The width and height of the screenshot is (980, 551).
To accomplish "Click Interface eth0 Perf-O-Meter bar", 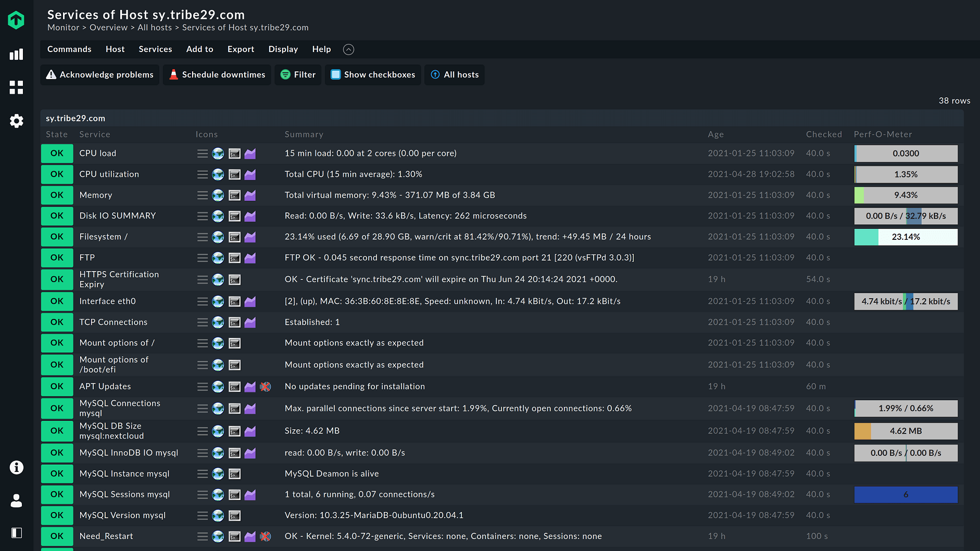I will (906, 301).
